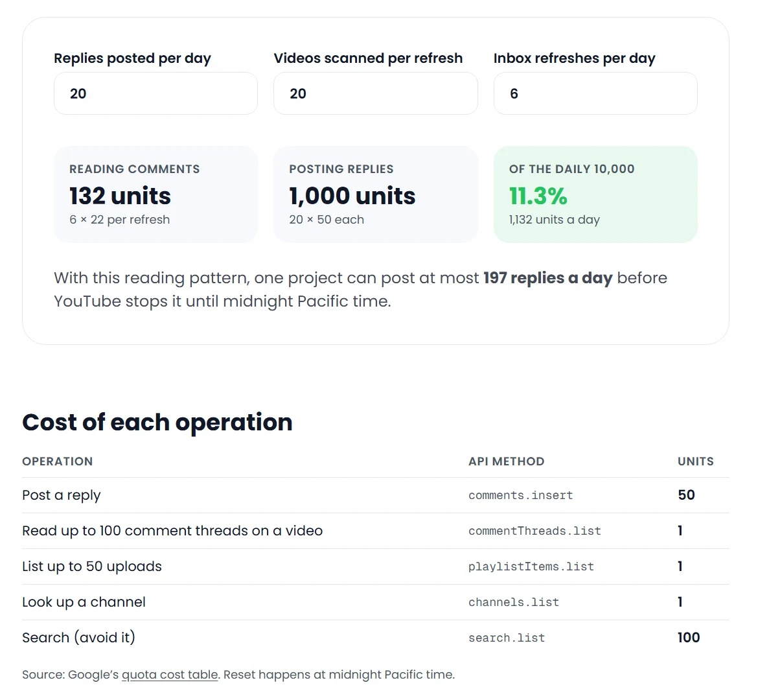Click the 'Look up a channel' row
758x700 pixels.
click(x=376, y=602)
